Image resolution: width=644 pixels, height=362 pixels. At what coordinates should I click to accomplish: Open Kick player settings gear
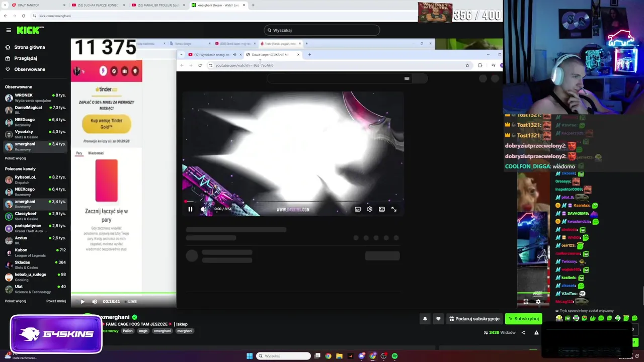coord(538,302)
